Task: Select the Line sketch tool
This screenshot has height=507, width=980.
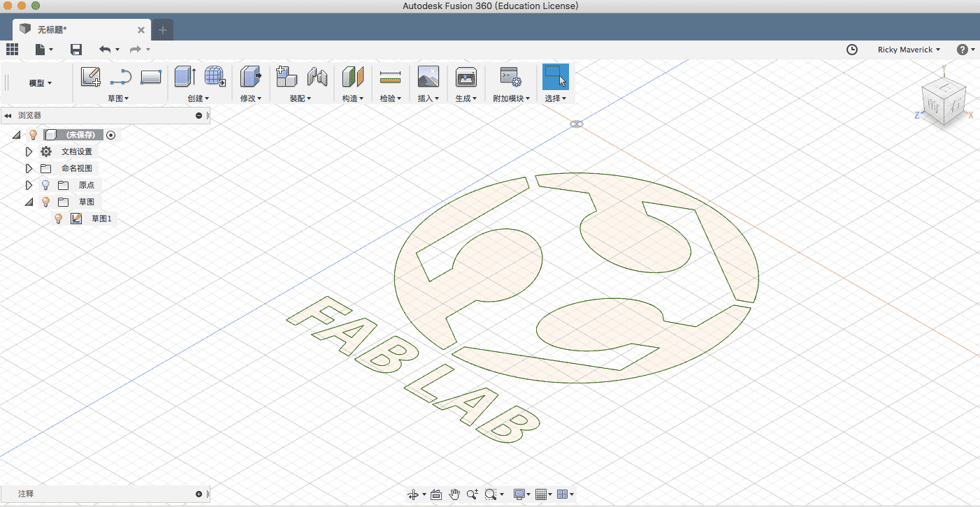Action: tap(121, 77)
